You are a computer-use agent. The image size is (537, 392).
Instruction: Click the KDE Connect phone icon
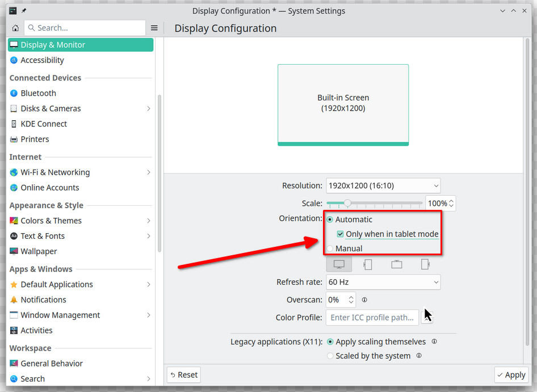pyautogui.click(x=14, y=124)
